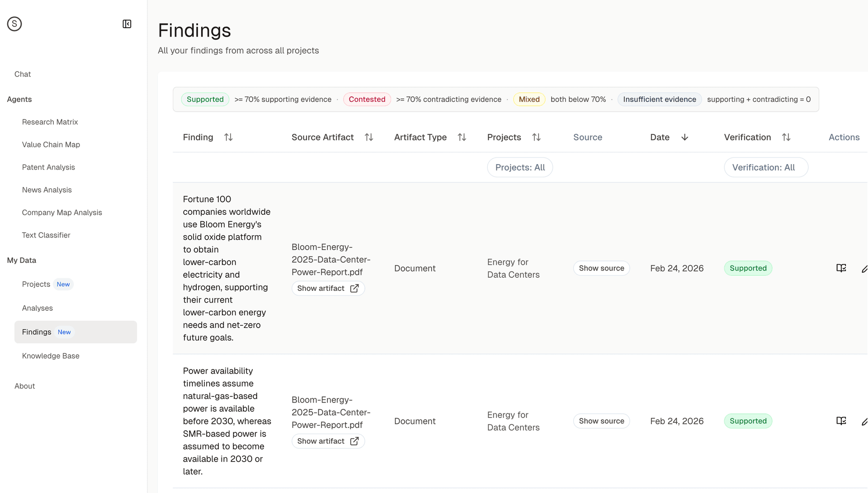Edit the Fortune 100 finding
The width and height of the screenshot is (868, 493).
[864, 268]
